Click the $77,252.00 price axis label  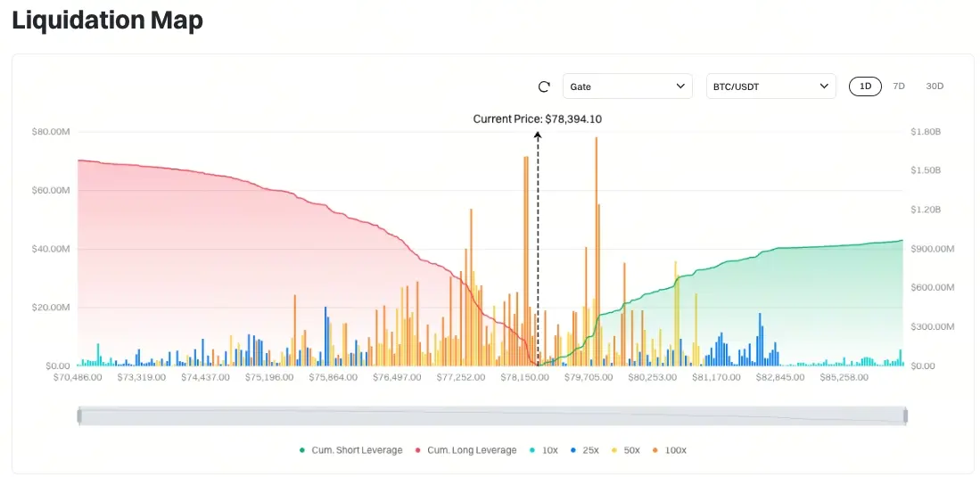coord(461,378)
